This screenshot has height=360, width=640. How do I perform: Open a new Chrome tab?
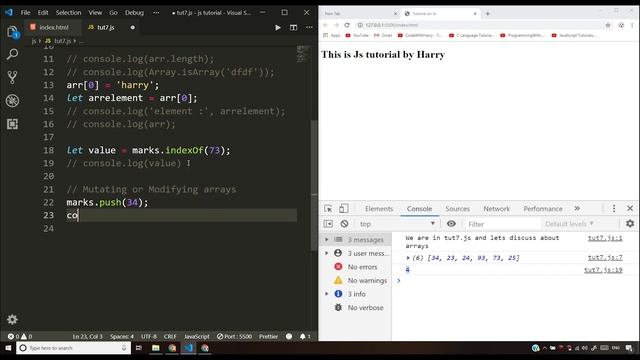pyautogui.click(x=487, y=13)
